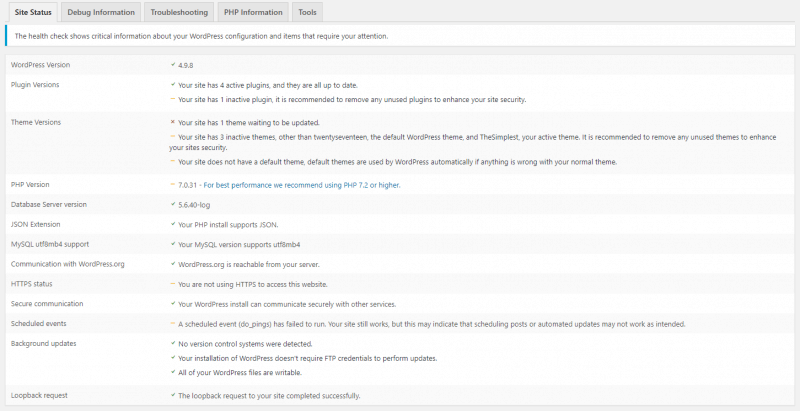
Task: Click the orange dash icon beside PHP 7.0.31
Action: point(173,184)
